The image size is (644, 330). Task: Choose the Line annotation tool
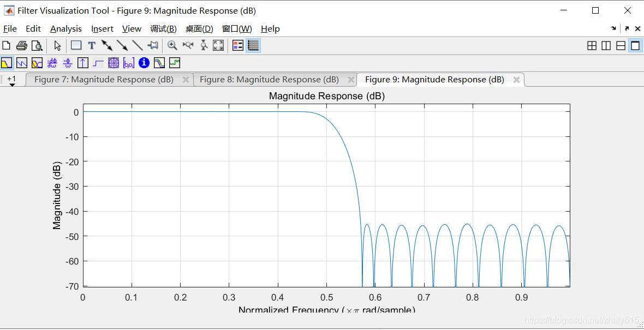(137, 45)
